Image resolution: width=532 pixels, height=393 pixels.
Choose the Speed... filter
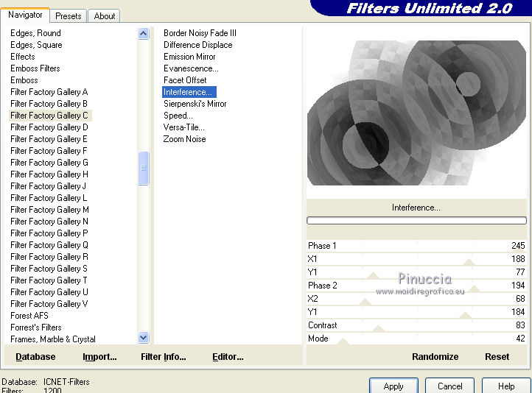click(x=178, y=116)
